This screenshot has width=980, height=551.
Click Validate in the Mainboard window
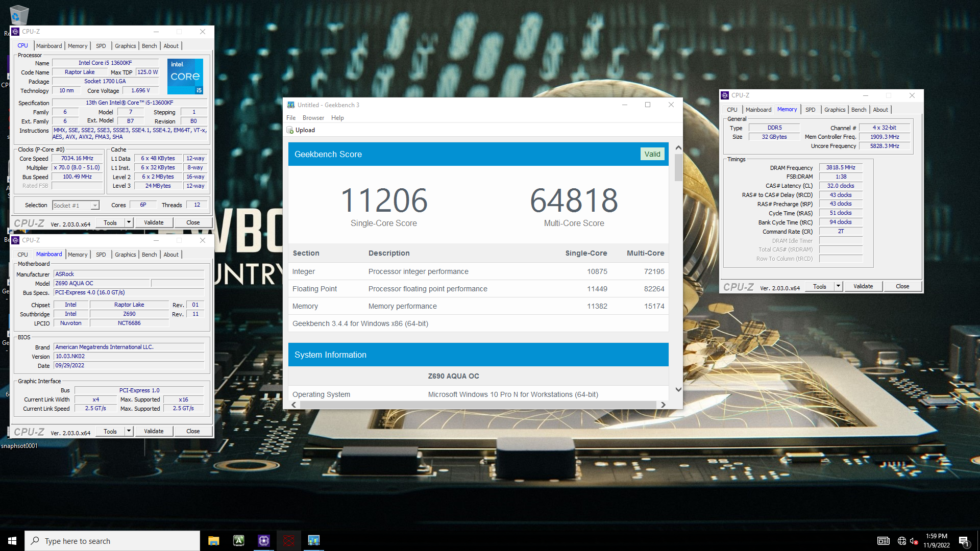pyautogui.click(x=154, y=431)
